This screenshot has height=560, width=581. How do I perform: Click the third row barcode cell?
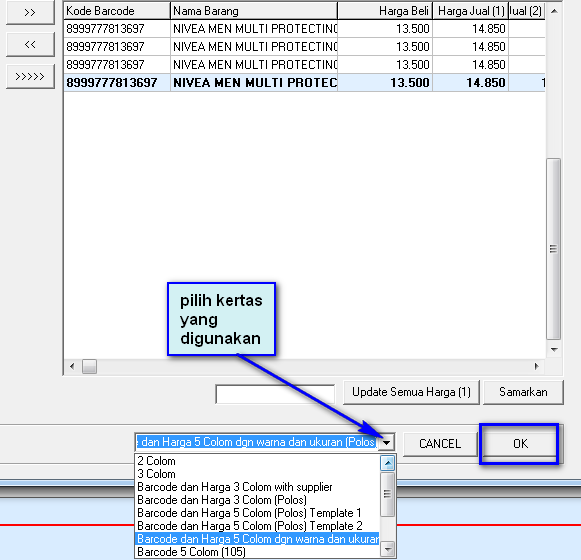tap(117, 64)
